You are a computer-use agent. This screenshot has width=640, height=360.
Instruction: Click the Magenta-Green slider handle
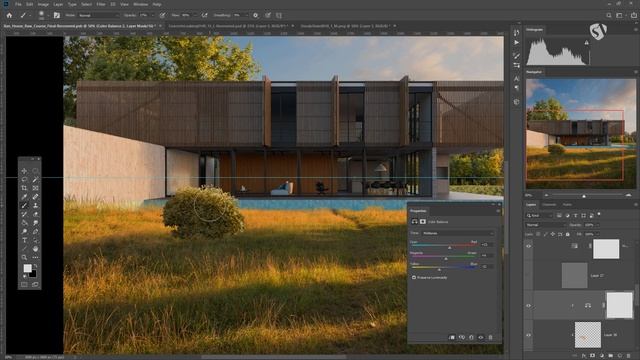pos(446,258)
